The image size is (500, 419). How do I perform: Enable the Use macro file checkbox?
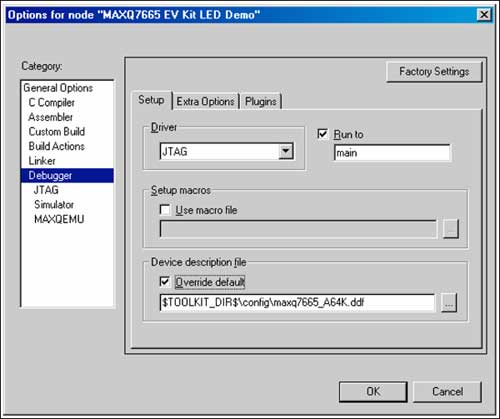tap(165, 210)
